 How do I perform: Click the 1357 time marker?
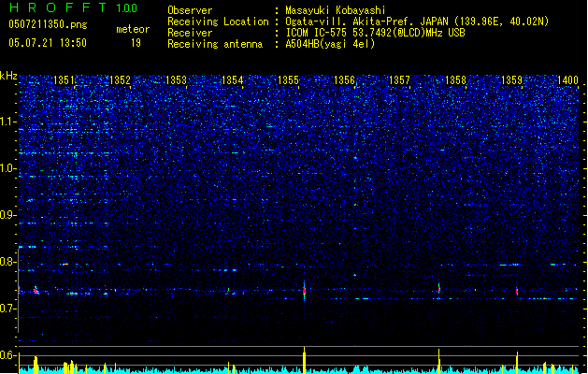pos(400,79)
